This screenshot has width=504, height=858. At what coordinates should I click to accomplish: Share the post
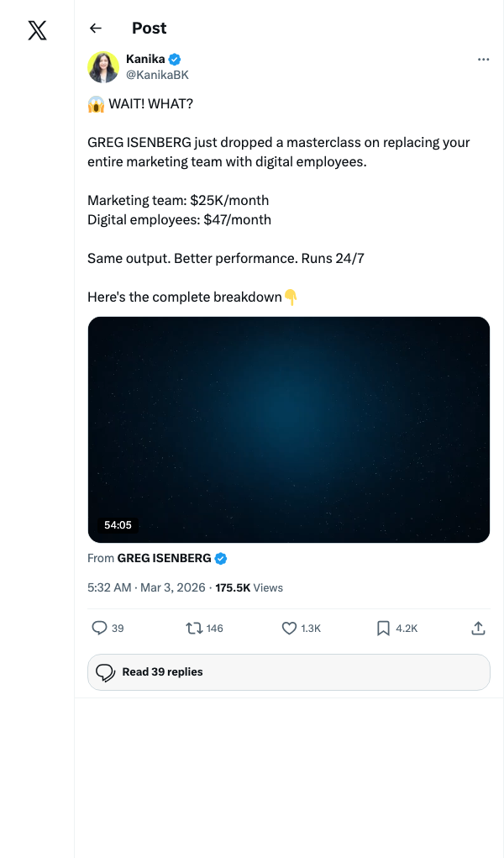478,628
